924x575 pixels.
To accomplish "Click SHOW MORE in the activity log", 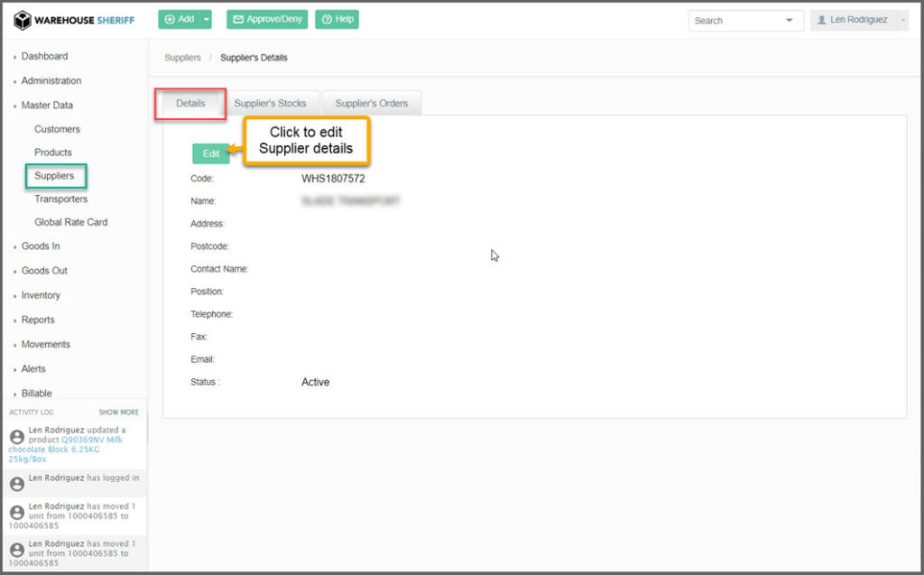I will (x=118, y=412).
